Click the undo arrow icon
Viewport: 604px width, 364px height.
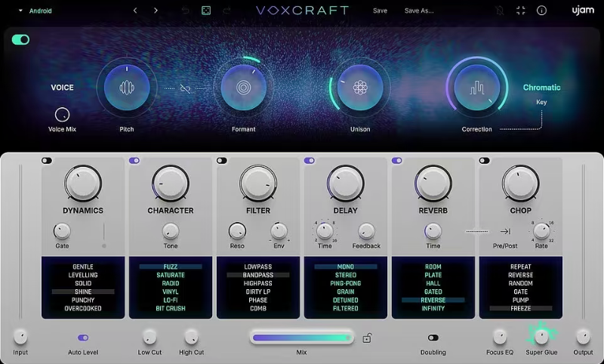click(185, 11)
